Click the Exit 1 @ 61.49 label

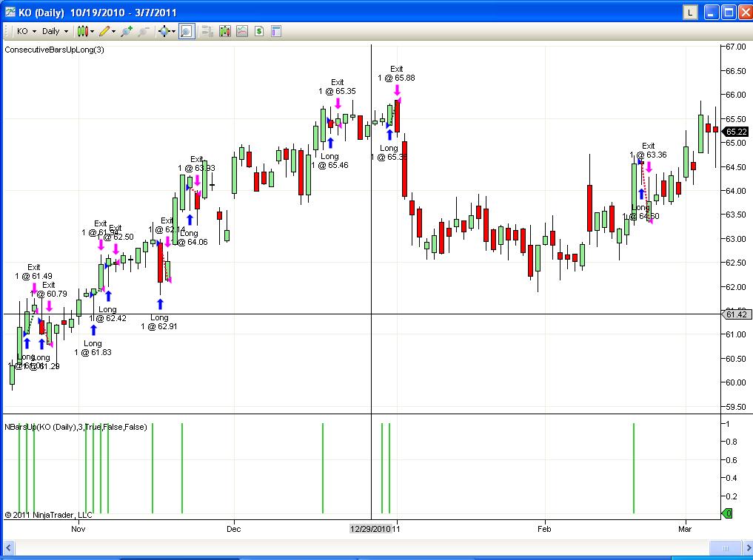coord(33,271)
